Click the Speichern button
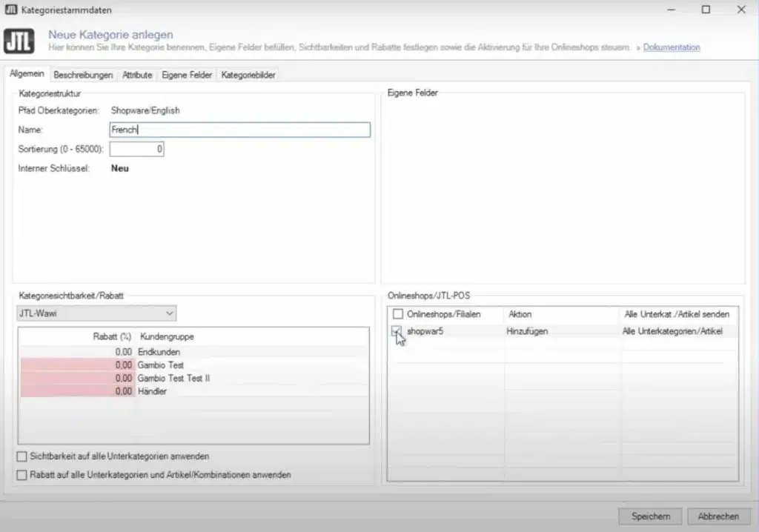The height and width of the screenshot is (532, 759). tap(651, 516)
